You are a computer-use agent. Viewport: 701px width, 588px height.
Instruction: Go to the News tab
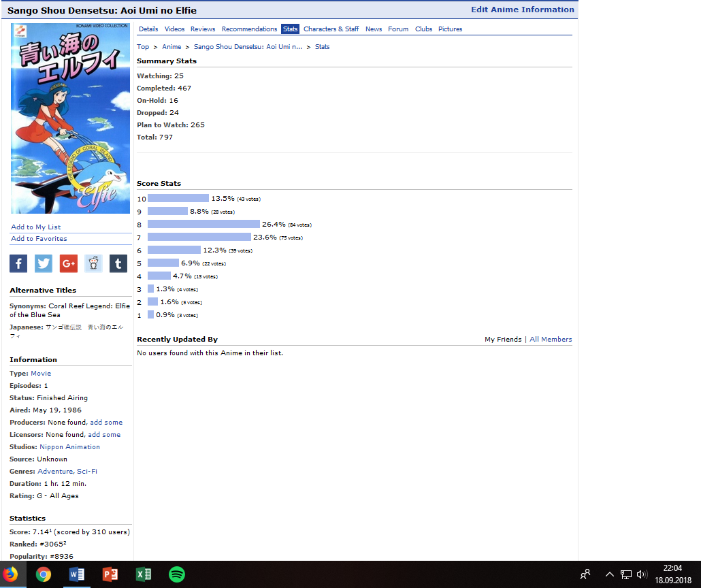click(374, 29)
